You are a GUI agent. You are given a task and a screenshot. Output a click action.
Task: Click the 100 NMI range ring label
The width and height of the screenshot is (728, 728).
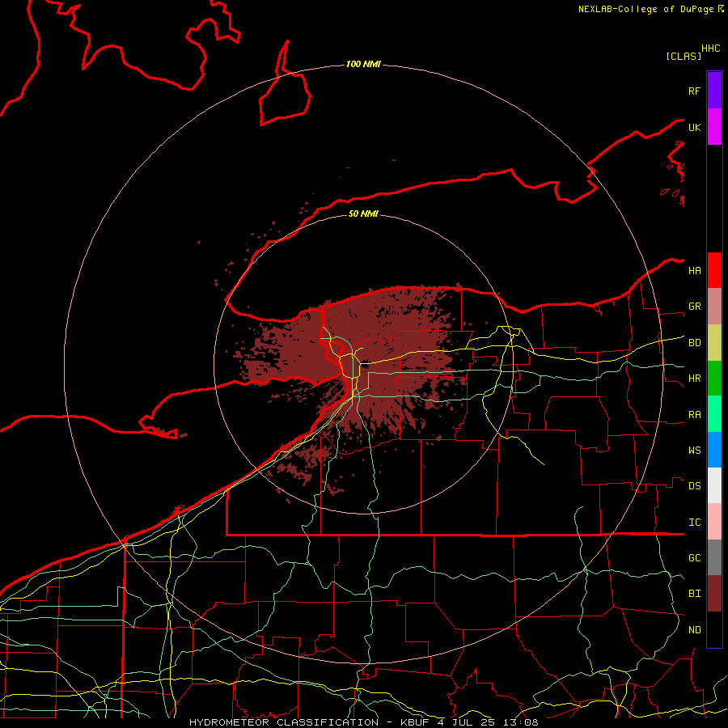click(x=363, y=64)
